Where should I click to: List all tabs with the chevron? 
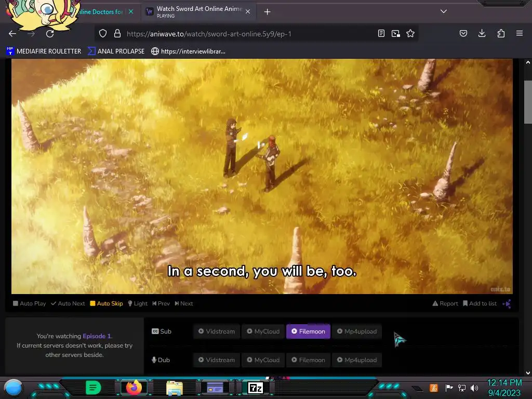pyautogui.click(x=444, y=11)
